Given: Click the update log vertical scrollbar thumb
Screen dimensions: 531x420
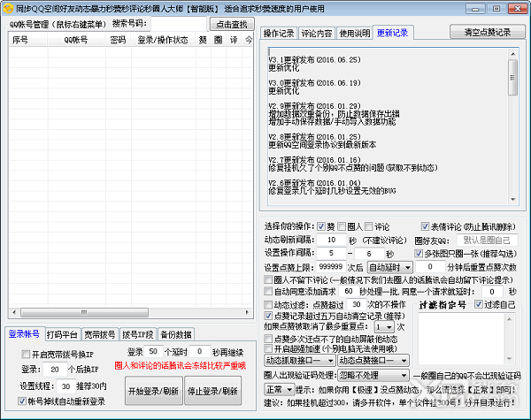Looking at the screenshot, I should tap(512, 78).
